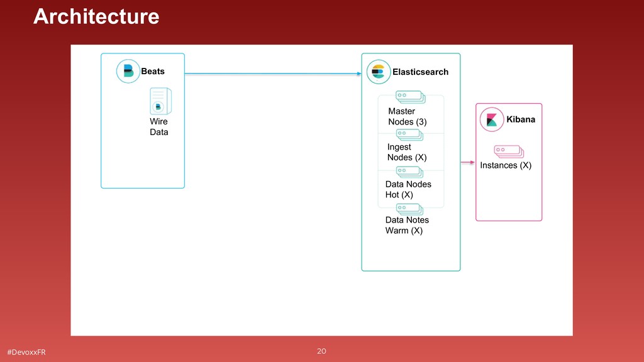Click the Data Nodes Hot server icon

pos(409,172)
